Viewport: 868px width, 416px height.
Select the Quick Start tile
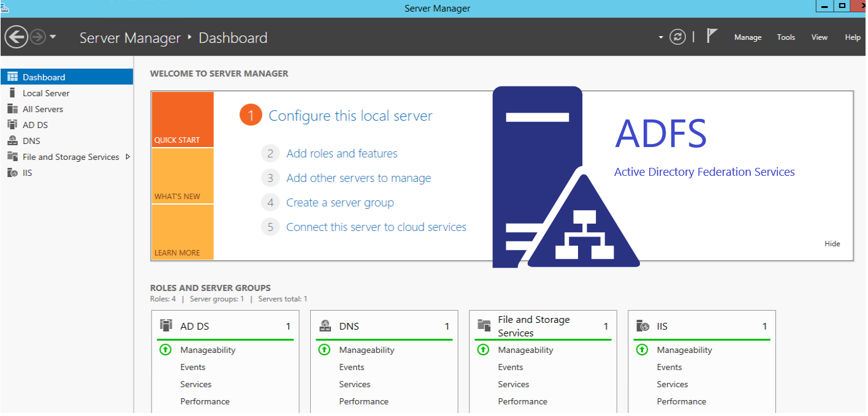click(x=183, y=119)
